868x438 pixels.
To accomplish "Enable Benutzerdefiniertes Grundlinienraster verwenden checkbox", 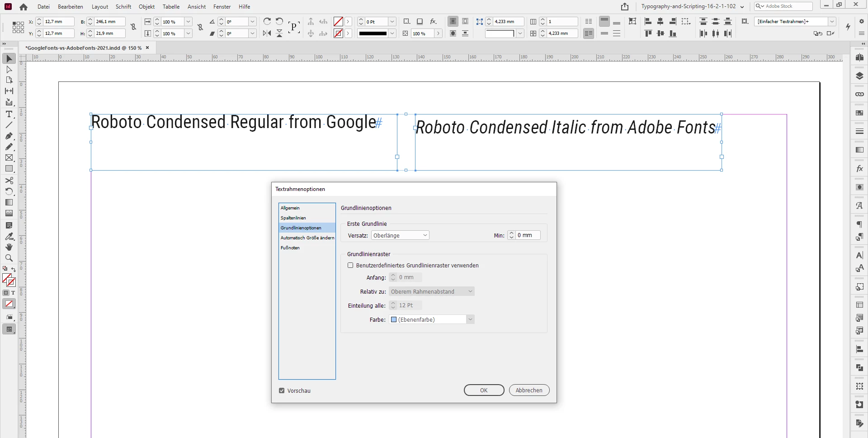I will pos(350,266).
